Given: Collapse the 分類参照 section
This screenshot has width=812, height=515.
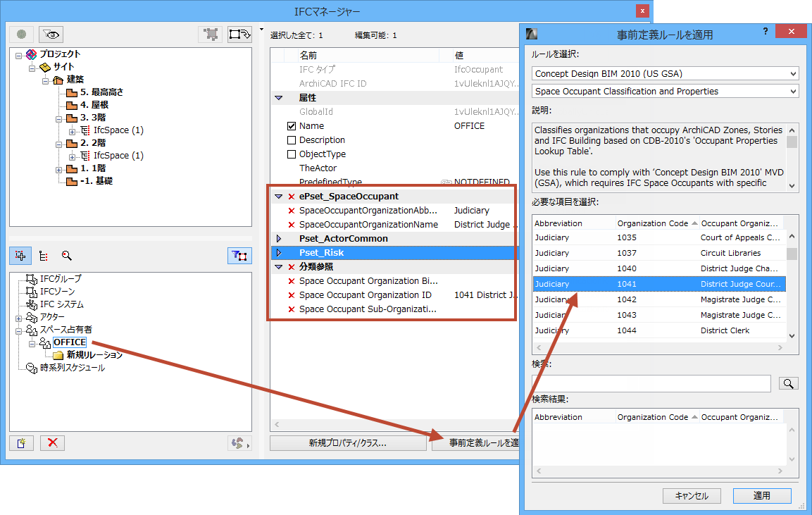Looking at the screenshot, I should coord(279,267).
